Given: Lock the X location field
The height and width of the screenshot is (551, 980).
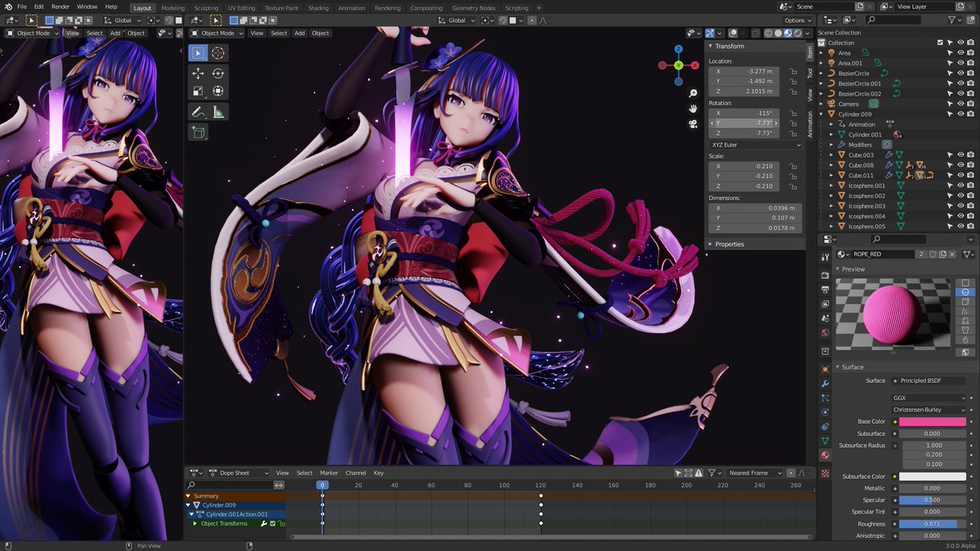Looking at the screenshot, I should (793, 72).
